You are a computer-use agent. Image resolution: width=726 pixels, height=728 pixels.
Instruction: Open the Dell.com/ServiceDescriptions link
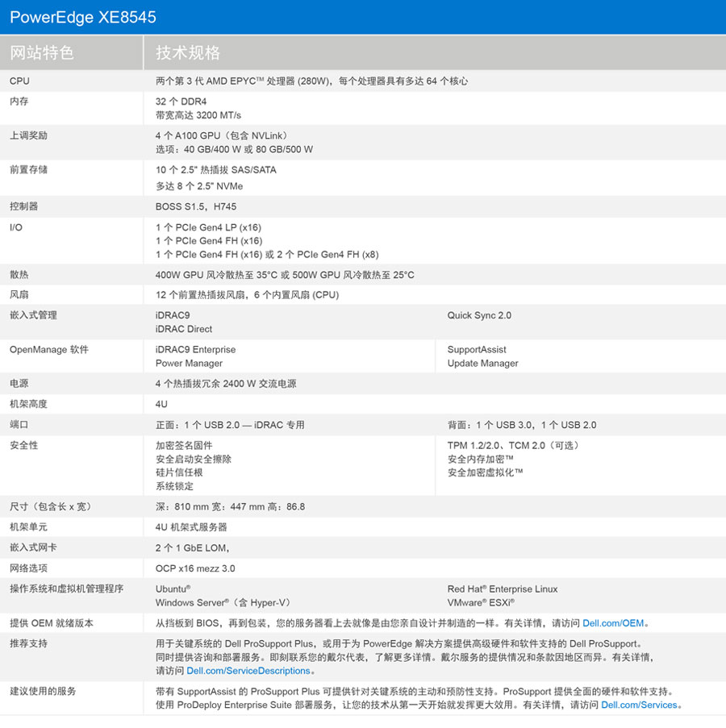(x=248, y=671)
